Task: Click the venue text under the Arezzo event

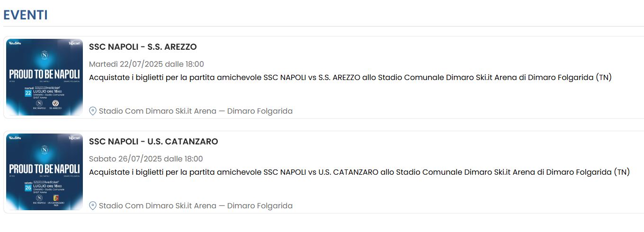Action: click(x=196, y=111)
